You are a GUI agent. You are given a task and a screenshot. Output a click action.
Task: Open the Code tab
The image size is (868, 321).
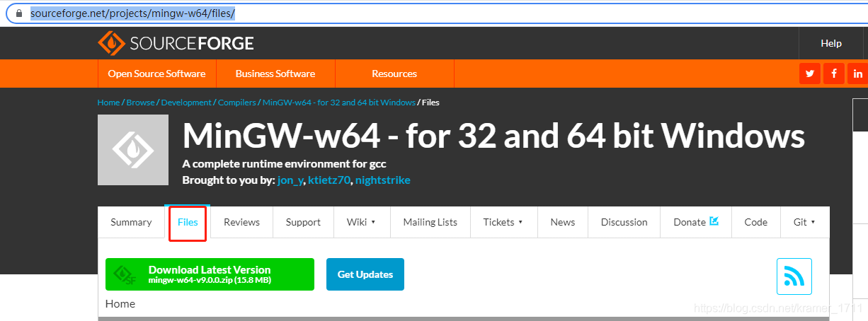coord(756,222)
